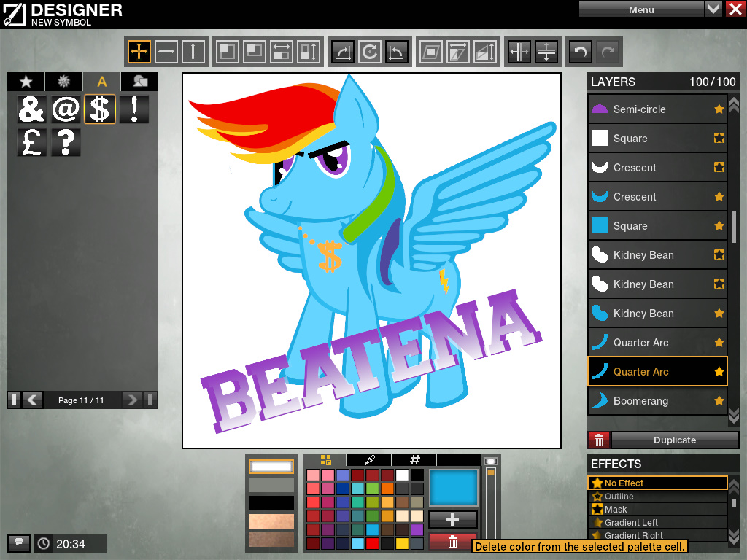The image size is (747, 560).
Task: Flip the layer horizontally
Action: (519, 52)
